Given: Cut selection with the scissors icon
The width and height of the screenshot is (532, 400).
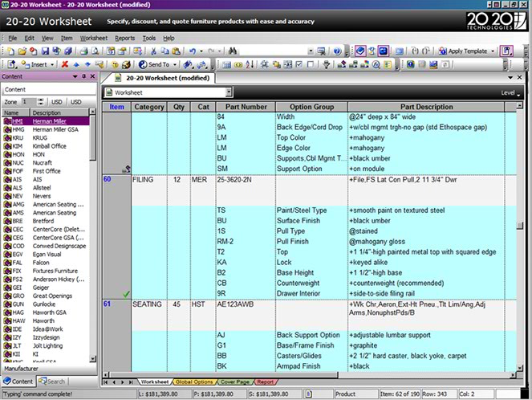Looking at the screenshot, I should click(x=153, y=51).
